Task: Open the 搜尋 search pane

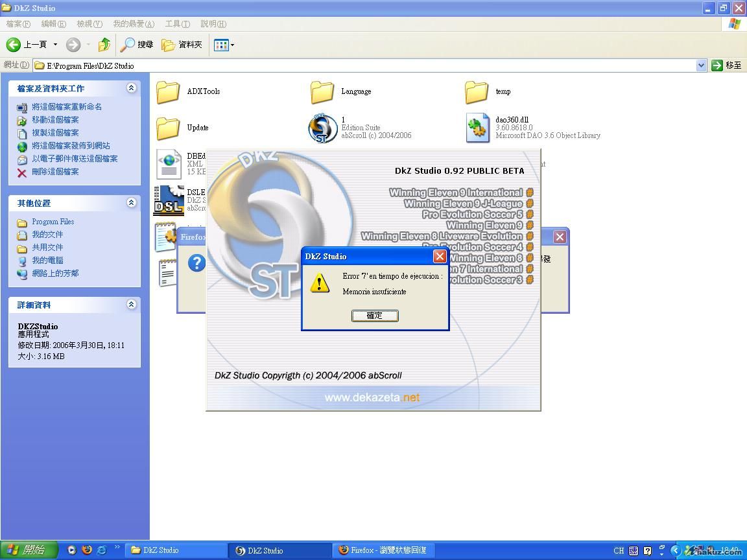Action: pyautogui.click(x=137, y=45)
